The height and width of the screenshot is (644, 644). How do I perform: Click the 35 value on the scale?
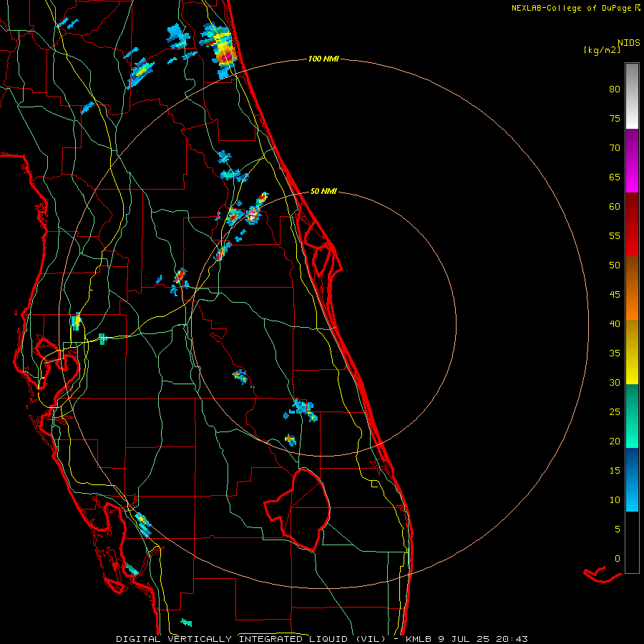tap(615, 353)
